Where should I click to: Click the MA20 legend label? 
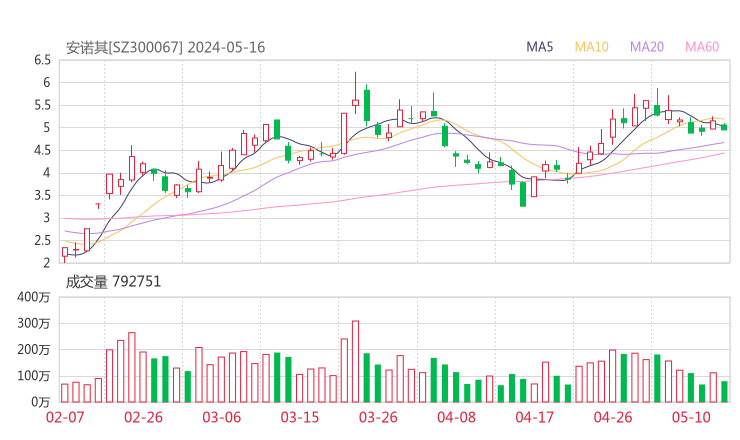(x=647, y=47)
